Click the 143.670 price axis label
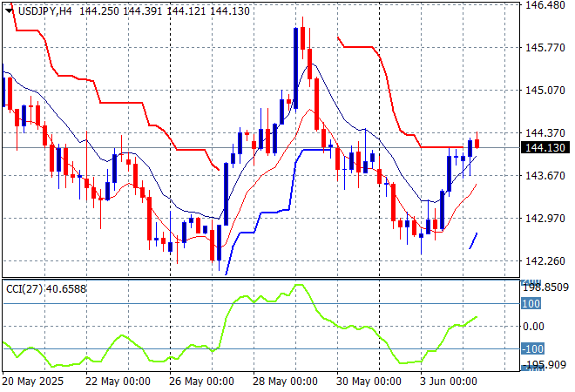The image size is (575, 392). pyautogui.click(x=546, y=176)
